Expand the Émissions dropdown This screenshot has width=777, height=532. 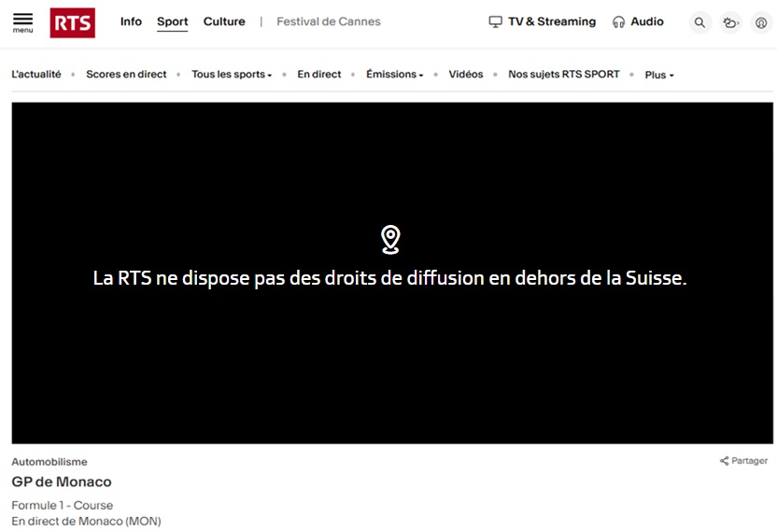click(x=394, y=75)
